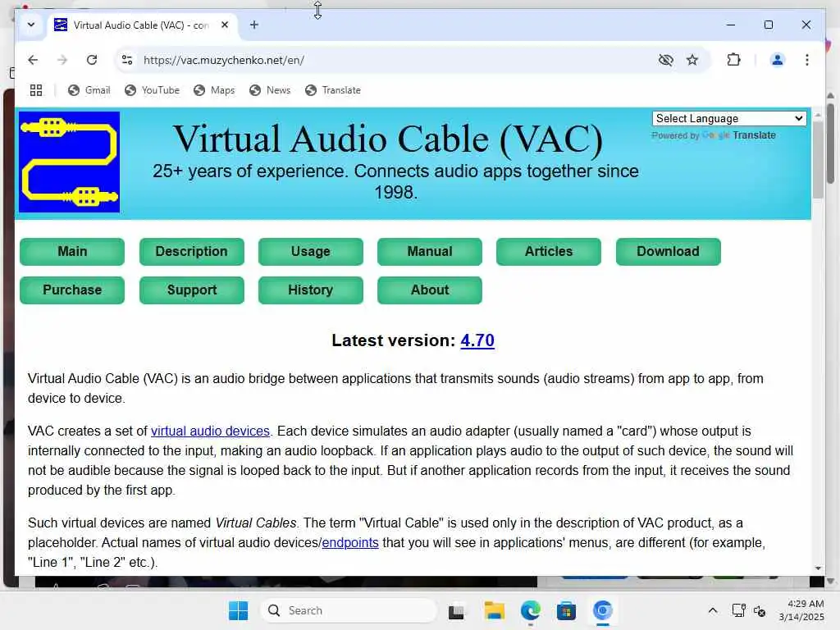Click the browser forward arrow
The image size is (840, 630).
pyautogui.click(x=62, y=60)
